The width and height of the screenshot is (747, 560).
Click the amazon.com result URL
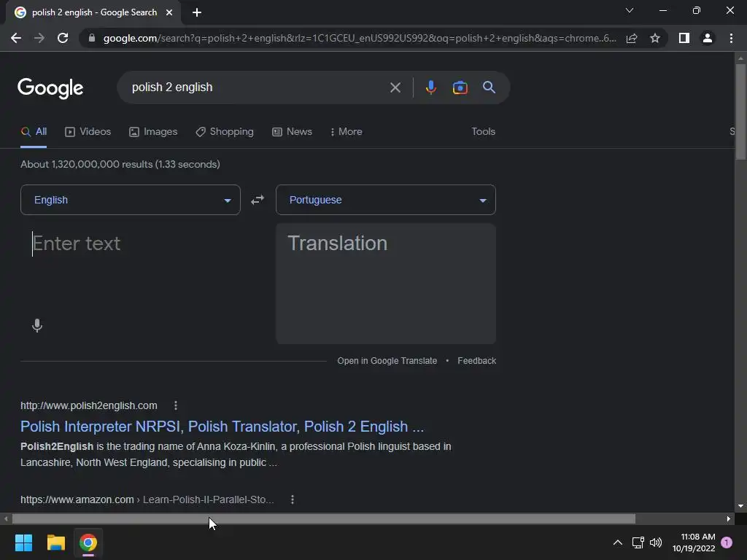pyautogui.click(x=147, y=499)
